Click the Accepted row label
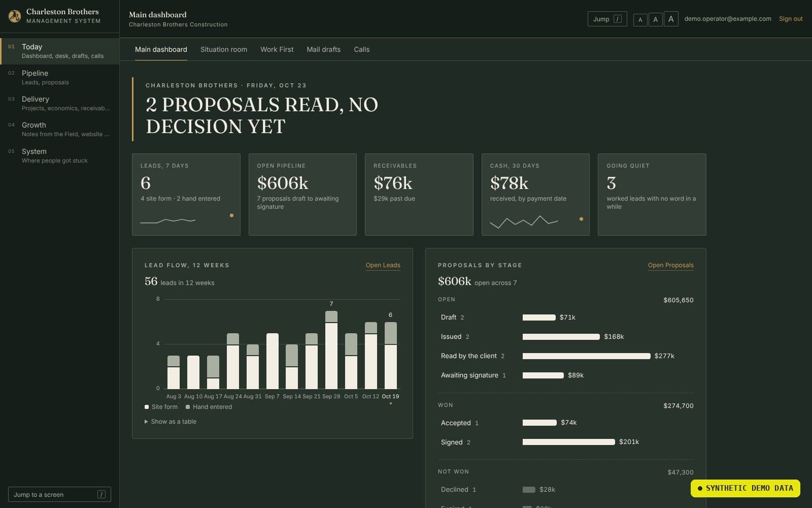The height and width of the screenshot is (508, 812). pos(456,423)
